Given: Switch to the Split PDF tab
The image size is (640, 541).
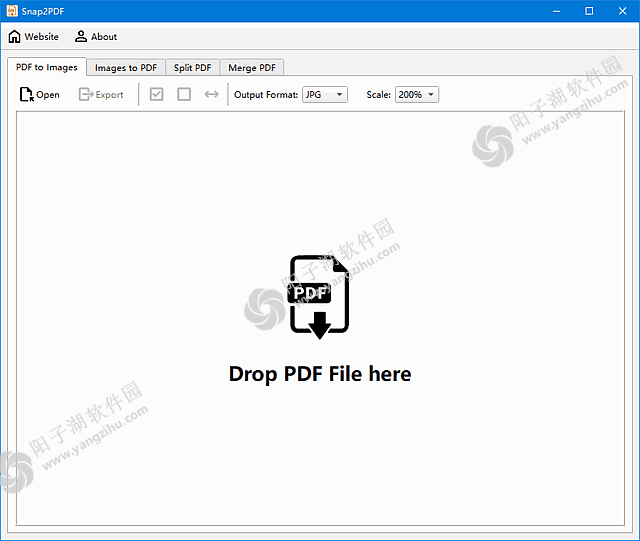Looking at the screenshot, I should [192, 68].
